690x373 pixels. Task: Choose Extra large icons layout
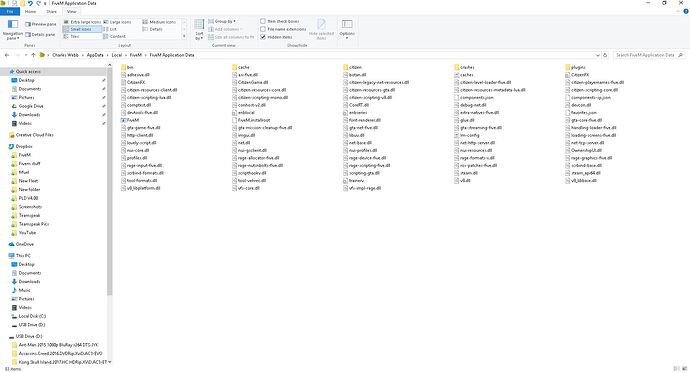(82, 22)
